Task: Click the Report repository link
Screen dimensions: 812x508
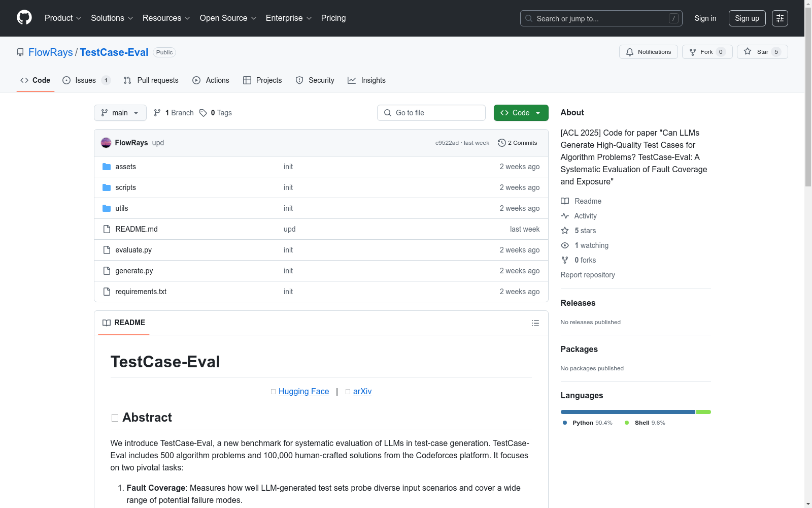Action: 588,275
